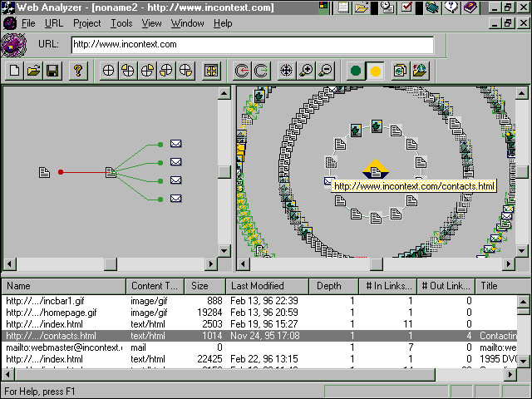Click the back icon with red arrow
The height and width of the screenshot is (399, 532).
tap(242, 71)
